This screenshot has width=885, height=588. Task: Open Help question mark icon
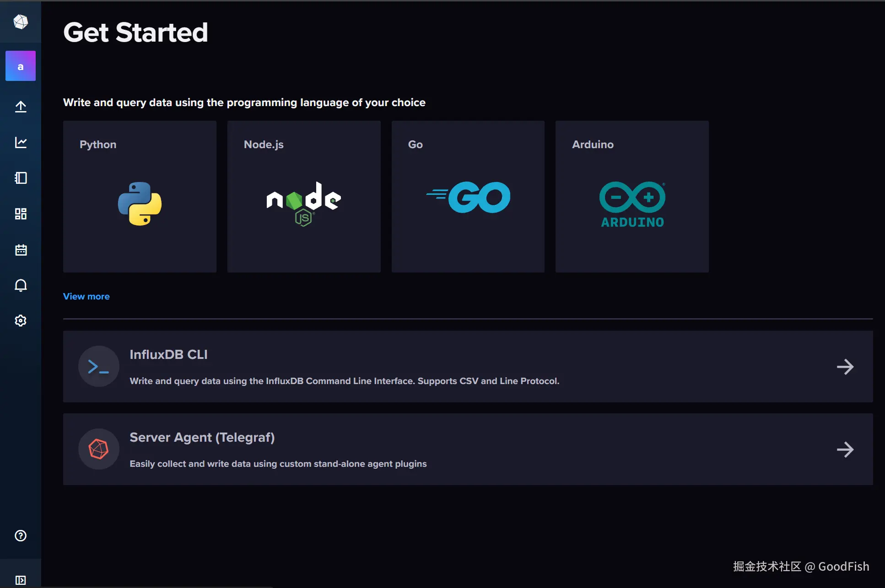21,535
